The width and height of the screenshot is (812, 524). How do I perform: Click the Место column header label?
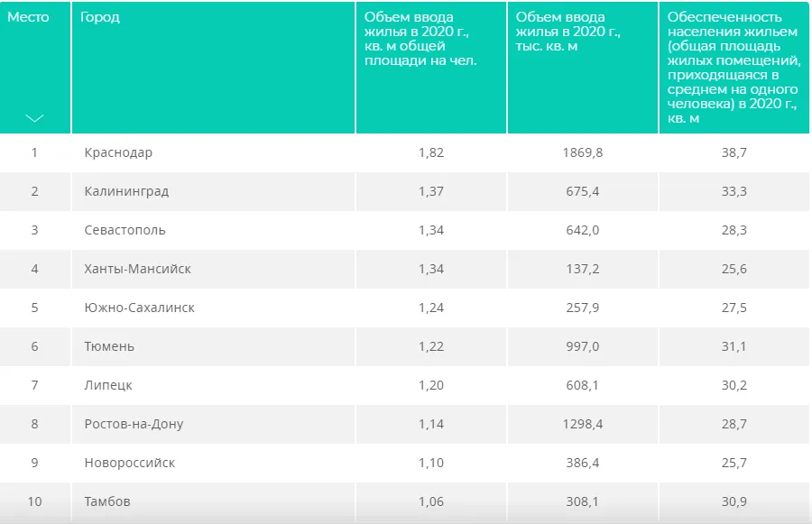[x=28, y=17]
